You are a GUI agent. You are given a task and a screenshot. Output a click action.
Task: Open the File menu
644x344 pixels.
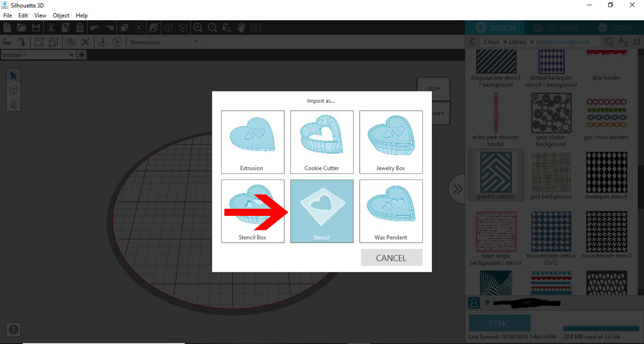tap(8, 16)
